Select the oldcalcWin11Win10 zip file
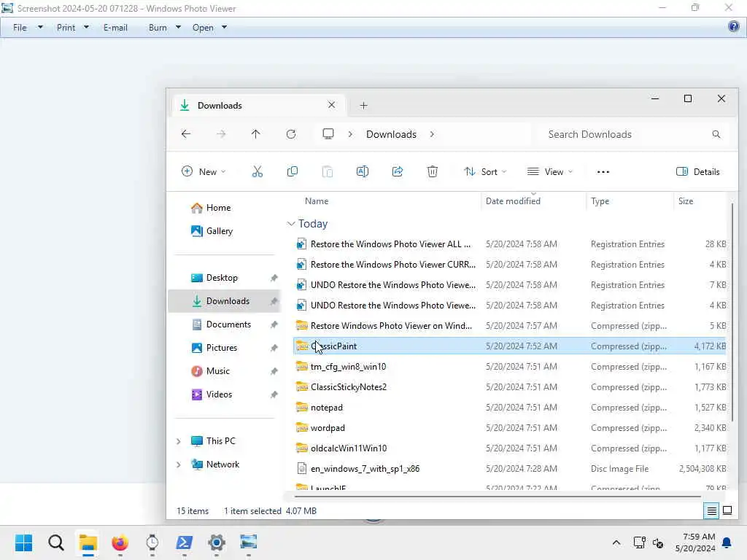Viewport: 747px width, 560px height. click(x=510, y=448)
